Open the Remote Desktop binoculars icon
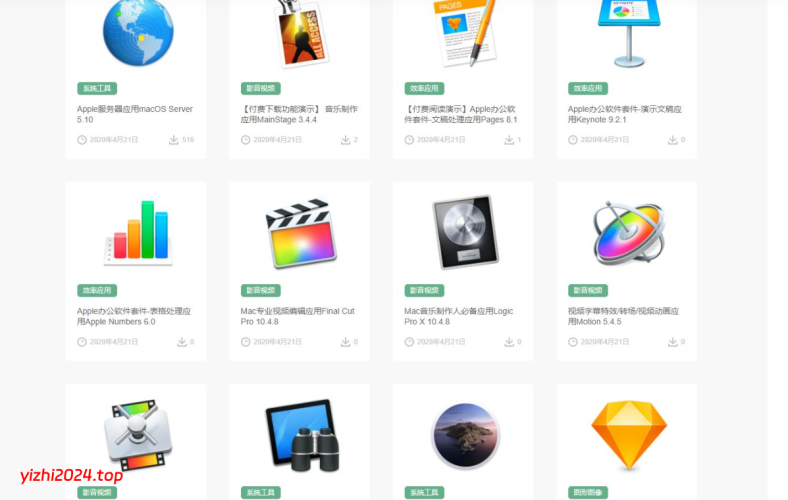 click(x=302, y=435)
